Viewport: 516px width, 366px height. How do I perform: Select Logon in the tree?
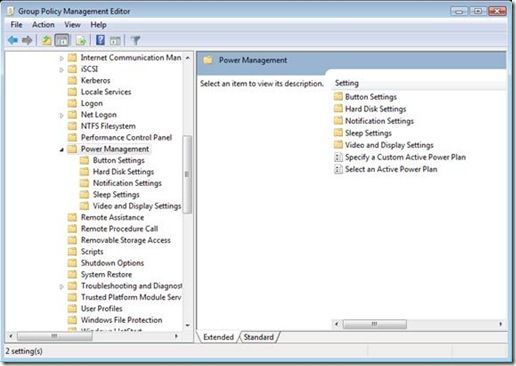coord(92,103)
